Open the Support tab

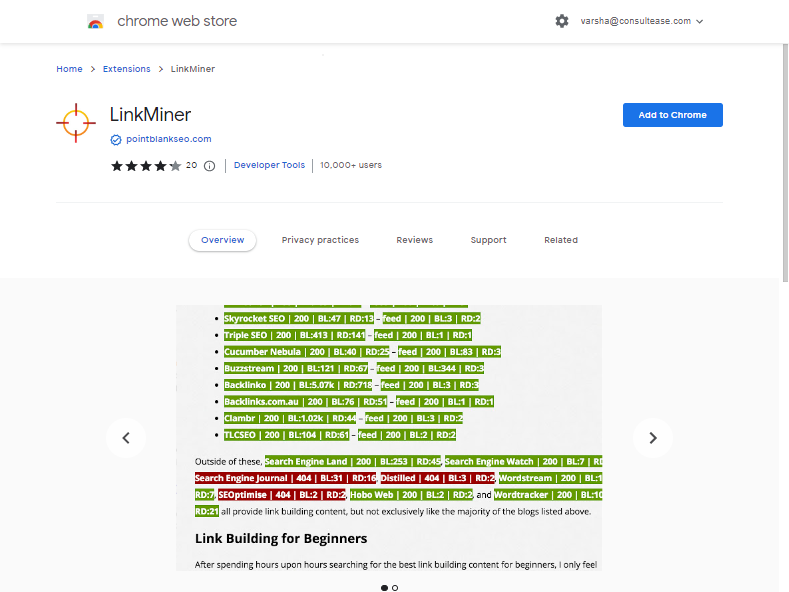(x=489, y=240)
